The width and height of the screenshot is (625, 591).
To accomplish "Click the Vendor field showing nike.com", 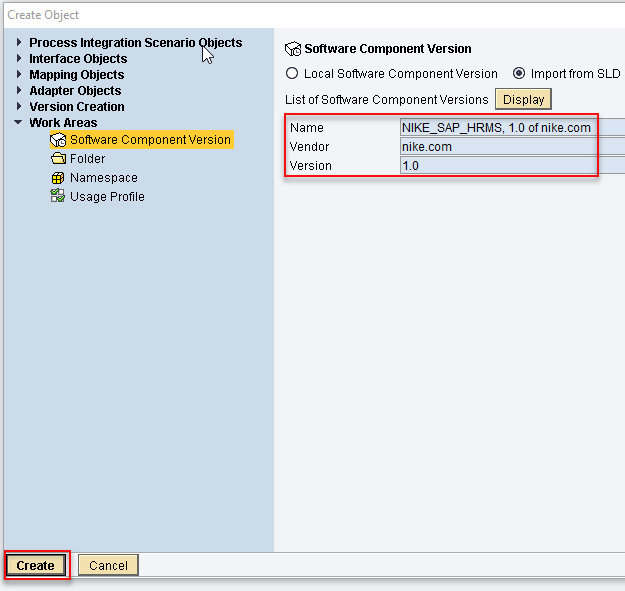I will (x=513, y=147).
